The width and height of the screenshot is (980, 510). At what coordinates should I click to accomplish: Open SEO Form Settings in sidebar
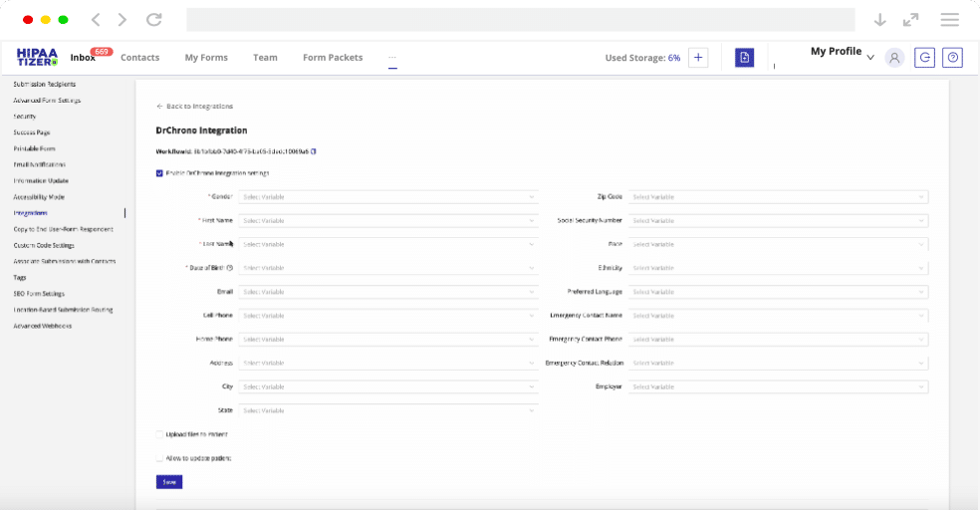tap(39, 294)
